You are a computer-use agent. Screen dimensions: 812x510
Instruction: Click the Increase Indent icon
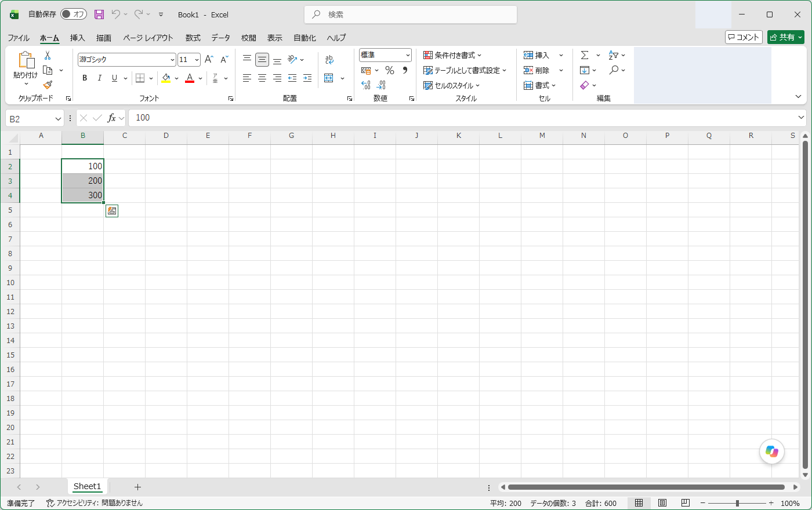tap(307, 78)
